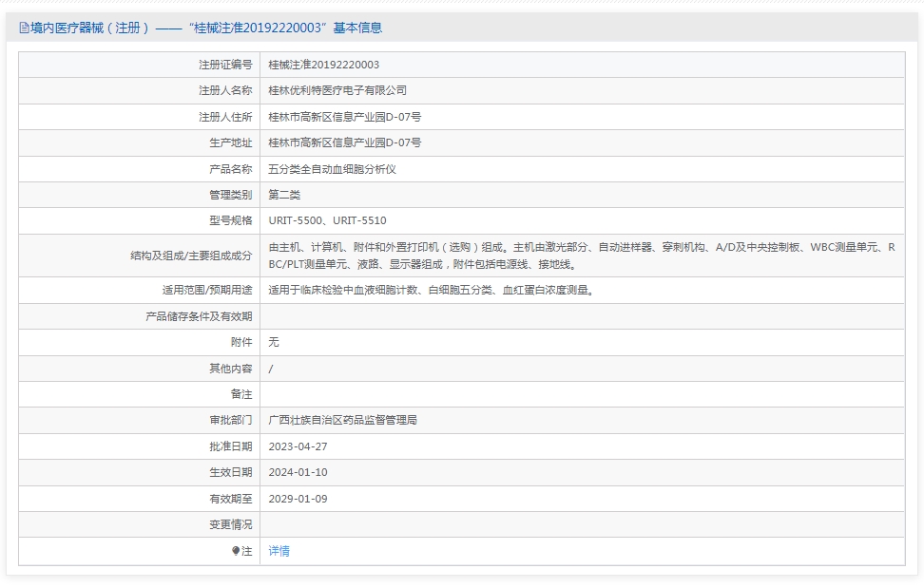Click the 变更情况 row label
This screenshot has height=588, width=924.
[231, 524]
